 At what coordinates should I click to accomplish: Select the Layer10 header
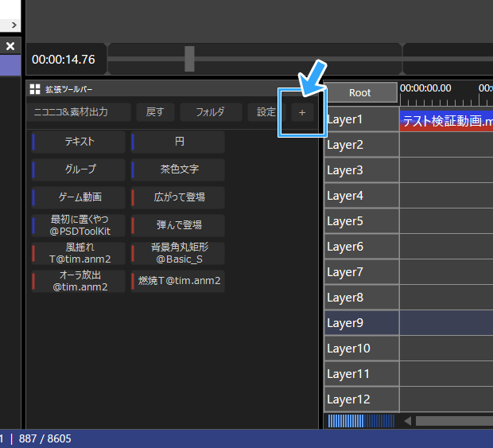click(x=362, y=349)
